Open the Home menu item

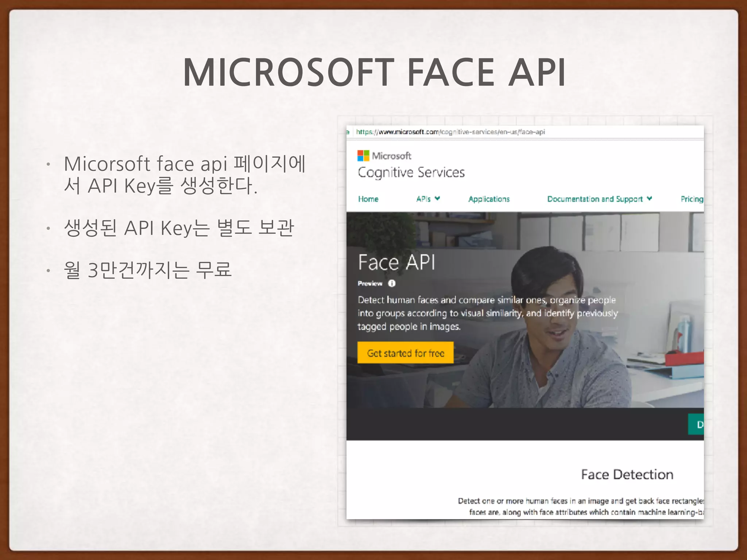coord(368,199)
